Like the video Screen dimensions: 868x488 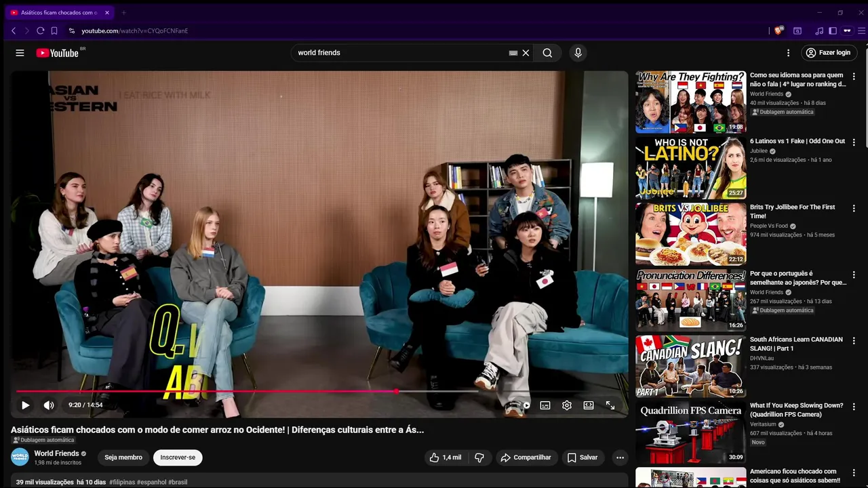446,457
